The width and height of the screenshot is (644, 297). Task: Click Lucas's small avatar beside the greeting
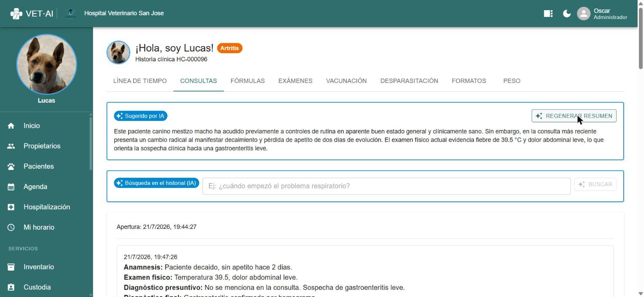pos(118,52)
